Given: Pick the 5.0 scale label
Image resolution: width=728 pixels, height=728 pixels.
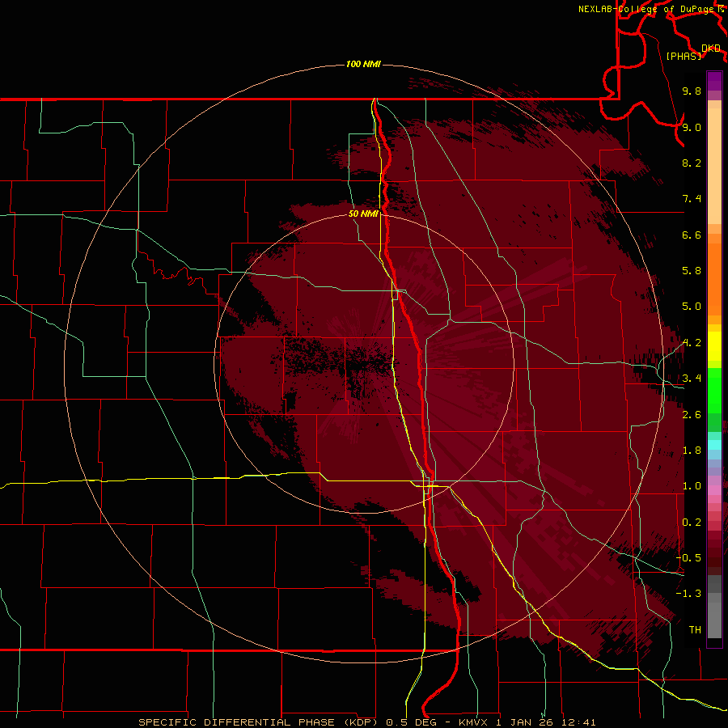Looking at the screenshot, I should point(692,307).
